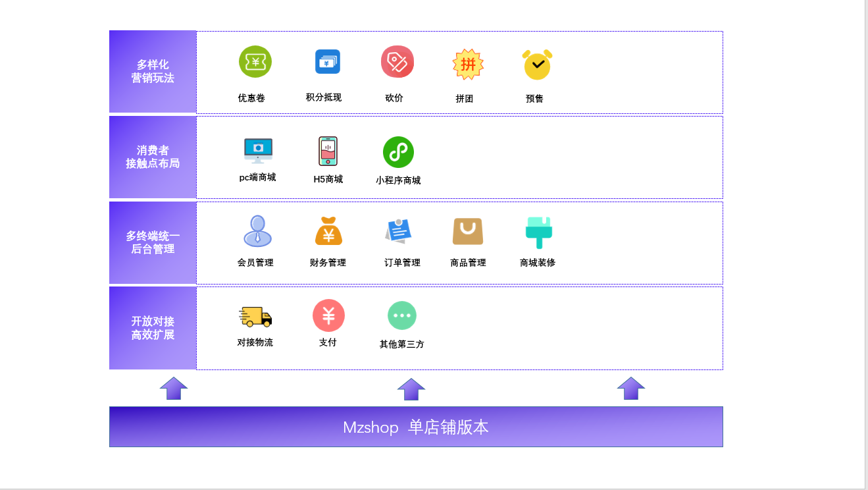Click the Mzshop 单店铺版本 banner

pos(416,427)
